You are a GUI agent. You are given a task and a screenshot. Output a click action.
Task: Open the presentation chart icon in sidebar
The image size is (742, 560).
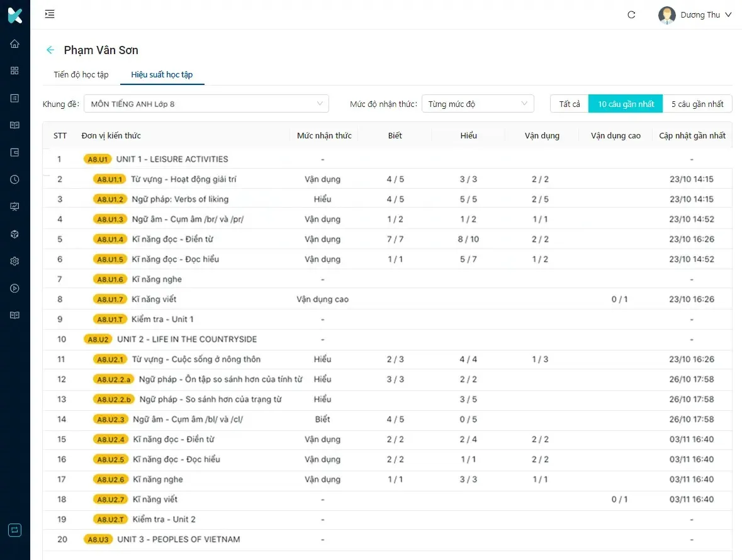coord(14,206)
